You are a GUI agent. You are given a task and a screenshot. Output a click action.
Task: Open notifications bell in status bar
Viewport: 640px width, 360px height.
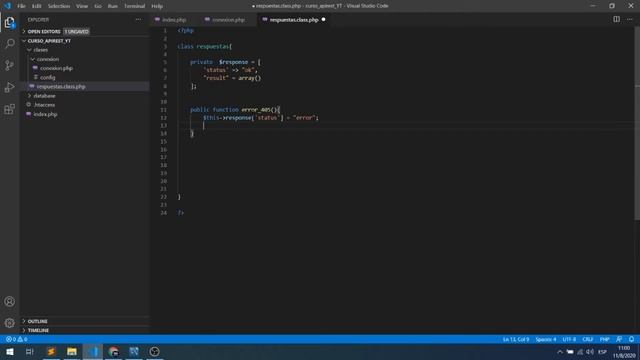point(631,339)
